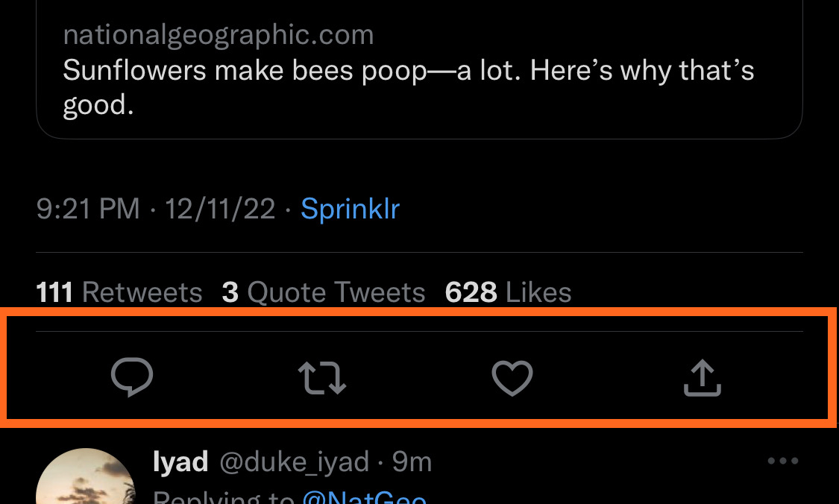The width and height of the screenshot is (839, 504).
Task: Click the nationalgeographic.com domain label
Action: click(x=219, y=34)
